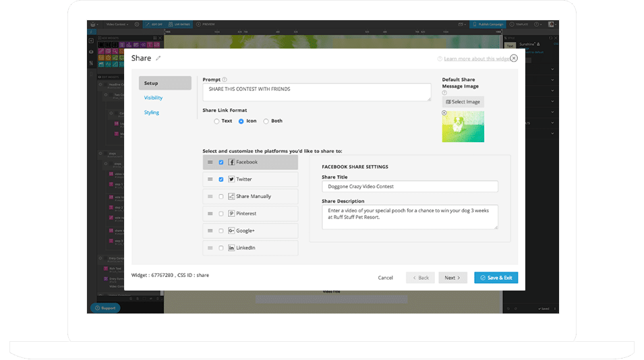Open the Visibility tab
Image resolution: width=644 pixels, height=360 pixels.
pyautogui.click(x=153, y=98)
